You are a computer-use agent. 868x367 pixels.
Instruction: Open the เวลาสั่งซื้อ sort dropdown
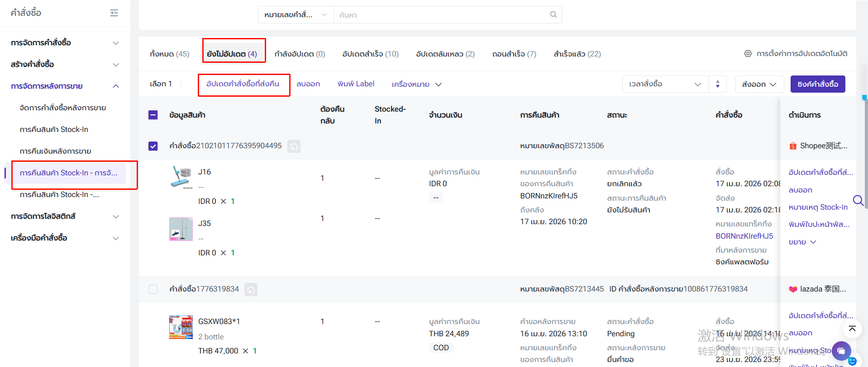tap(664, 84)
